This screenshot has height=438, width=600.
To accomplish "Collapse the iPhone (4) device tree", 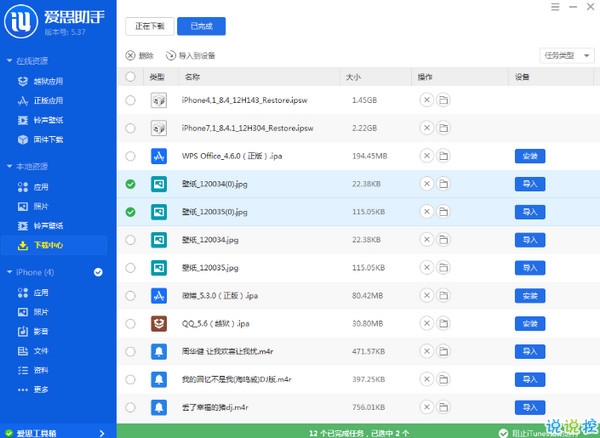I will point(8,272).
